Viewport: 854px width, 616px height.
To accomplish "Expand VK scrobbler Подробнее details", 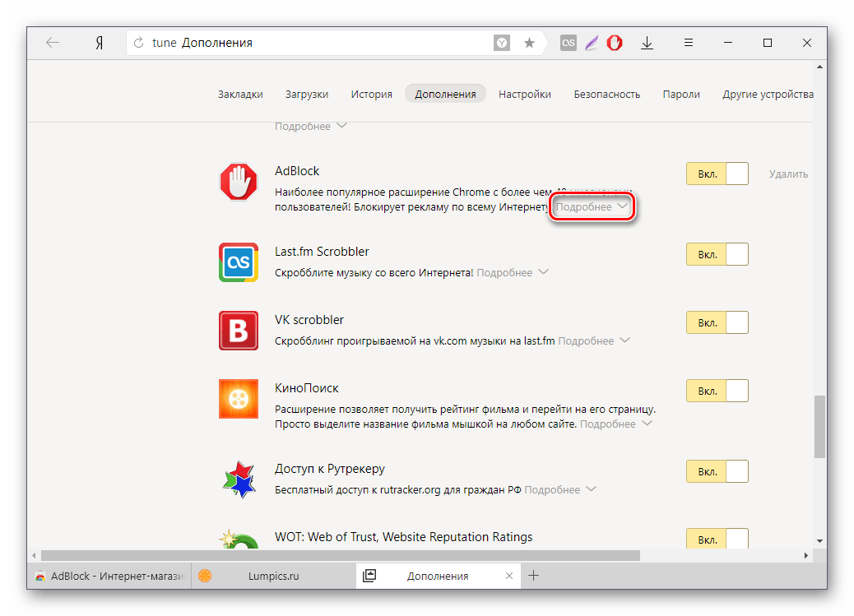I will coord(593,340).
